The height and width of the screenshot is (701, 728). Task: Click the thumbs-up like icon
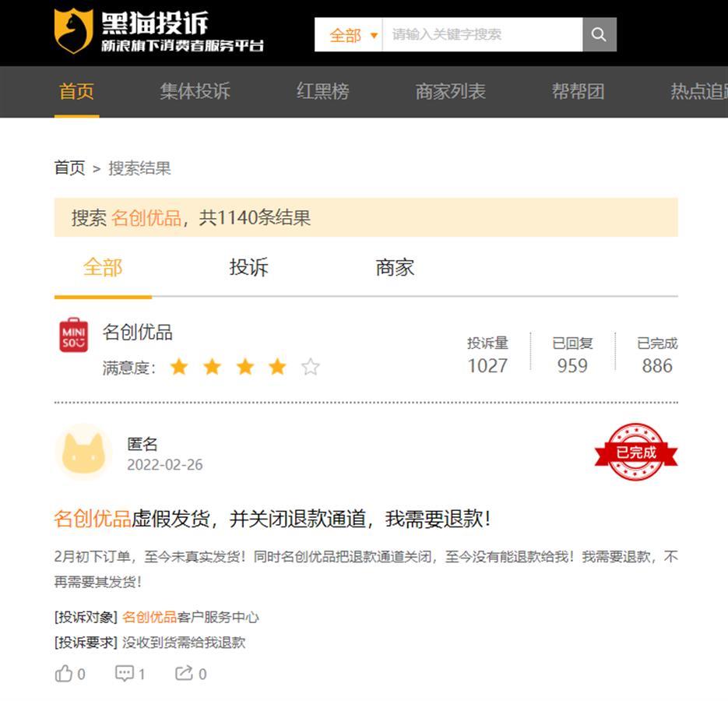[x=64, y=673]
